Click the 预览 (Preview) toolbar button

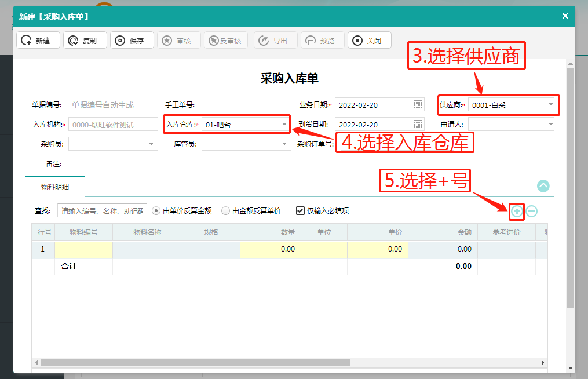click(323, 41)
